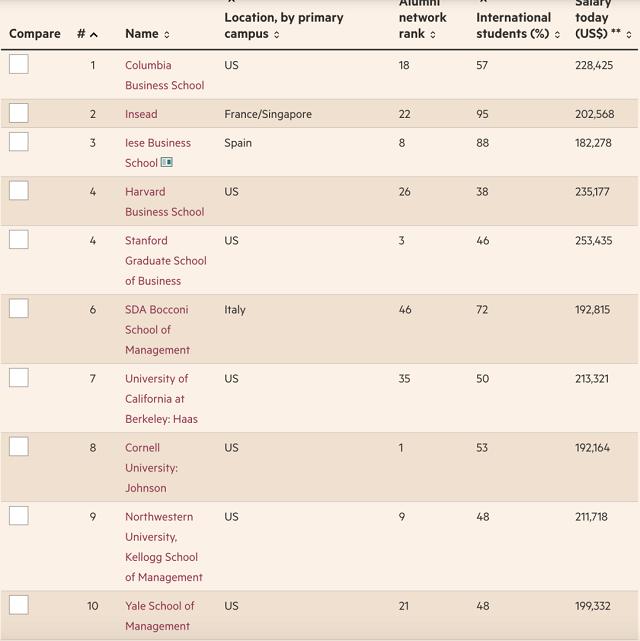Visit Stanford Graduate School of Business link
The image size is (640, 641).
165,260
